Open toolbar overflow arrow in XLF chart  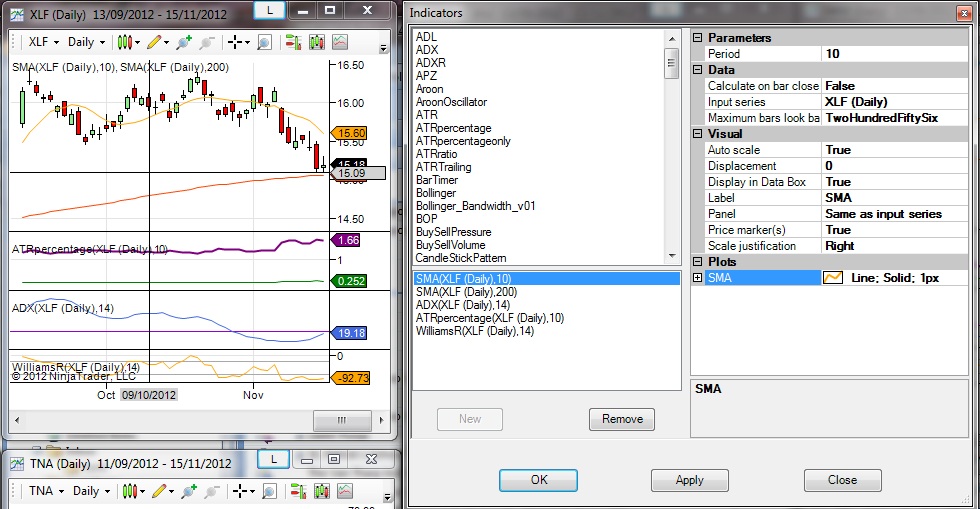pos(384,48)
